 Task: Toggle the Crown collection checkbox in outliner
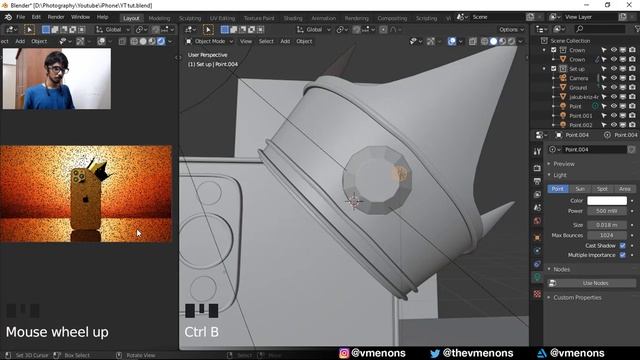click(553, 50)
